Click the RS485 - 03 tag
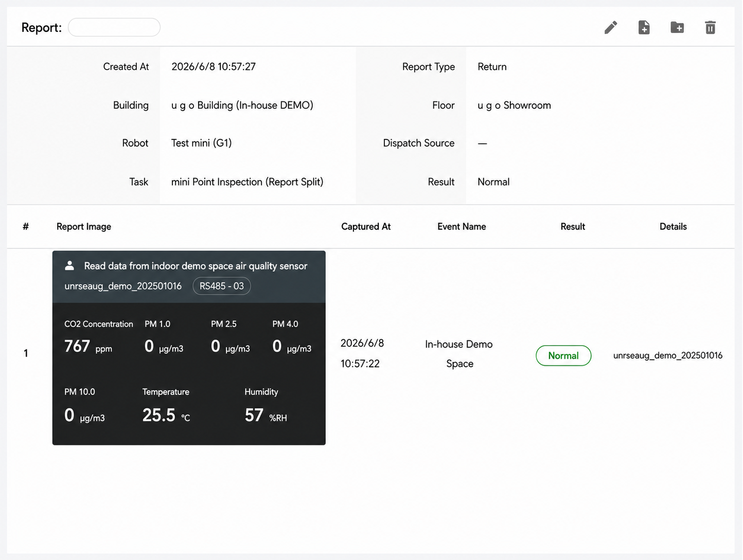The image size is (743, 560). click(x=222, y=286)
